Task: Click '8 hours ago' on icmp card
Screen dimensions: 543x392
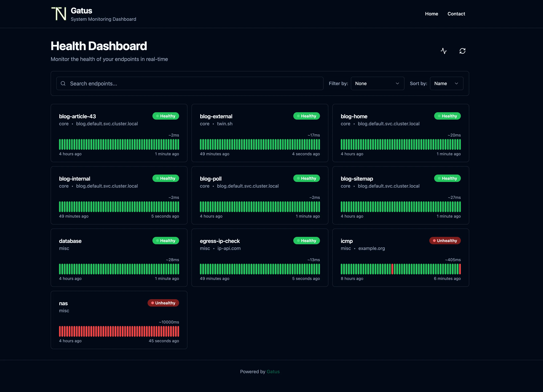Action: click(352, 279)
